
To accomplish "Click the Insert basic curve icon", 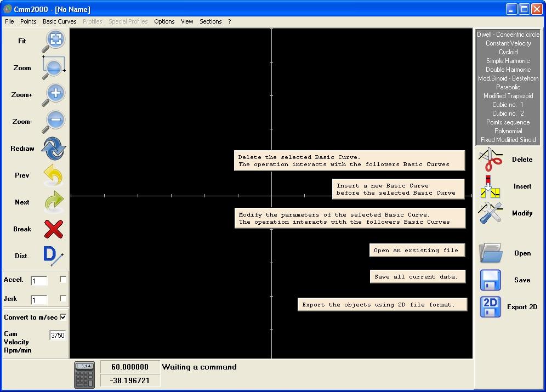I will coord(490,186).
